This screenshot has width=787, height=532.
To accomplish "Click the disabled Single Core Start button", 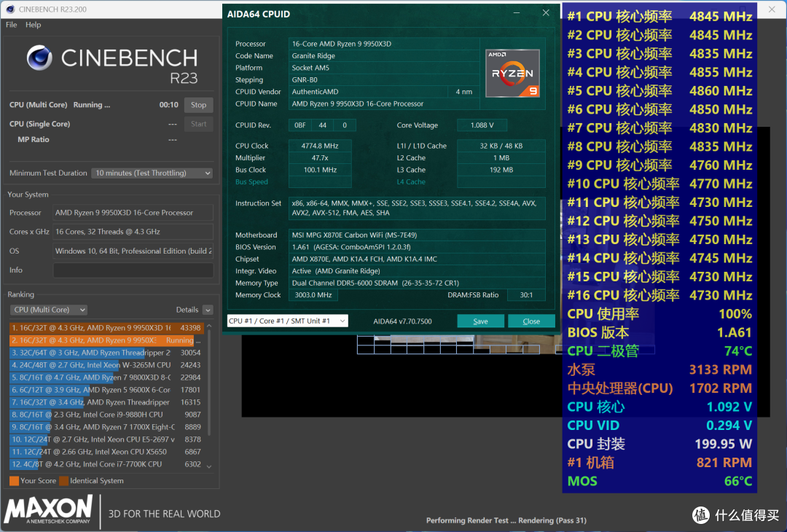I will click(x=198, y=124).
